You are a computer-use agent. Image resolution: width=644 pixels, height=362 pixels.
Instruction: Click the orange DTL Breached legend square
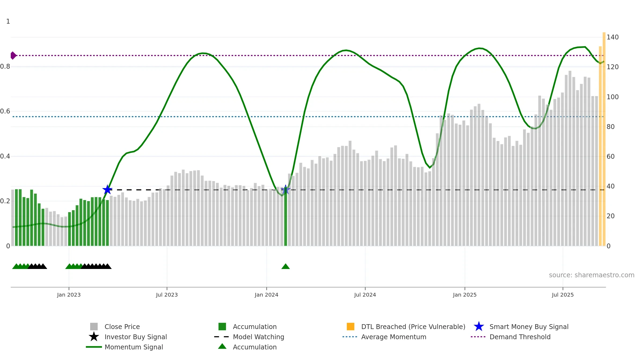click(350, 327)
